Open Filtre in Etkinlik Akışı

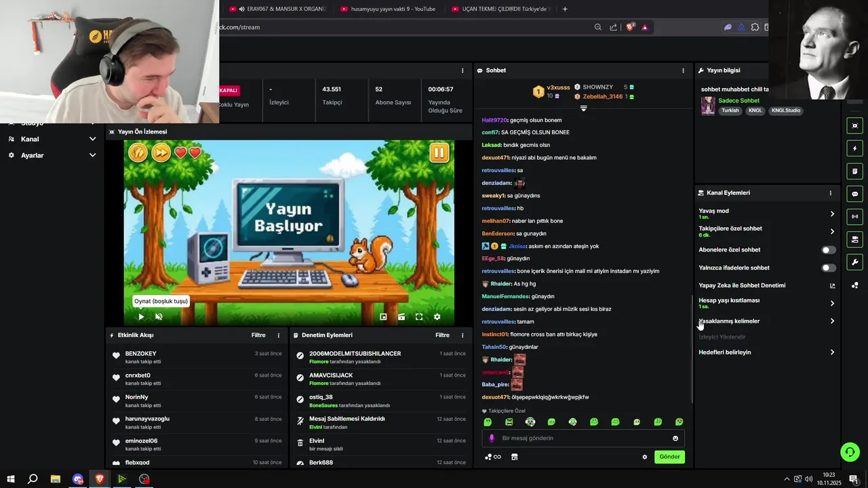click(258, 335)
